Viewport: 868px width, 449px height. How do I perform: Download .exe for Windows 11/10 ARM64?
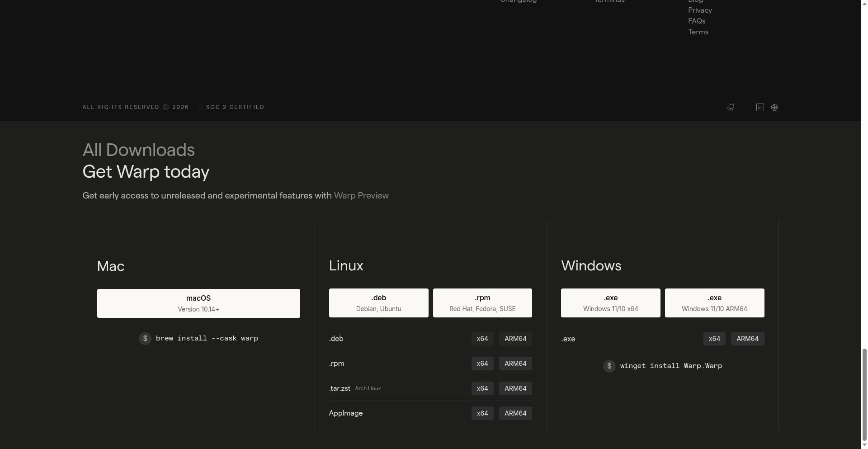coord(714,303)
